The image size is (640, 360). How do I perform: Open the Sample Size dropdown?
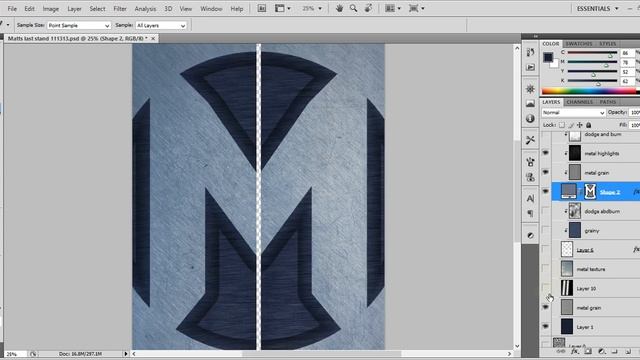tap(79, 25)
